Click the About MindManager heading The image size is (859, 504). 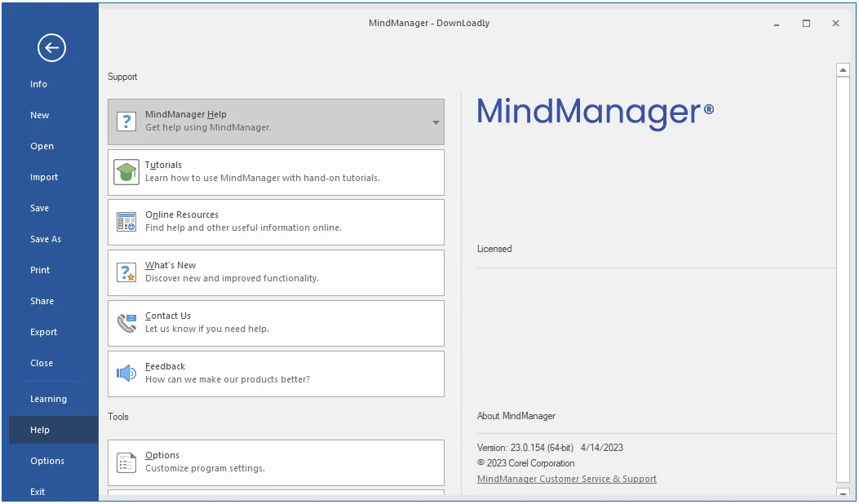pyautogui.click(x=516, y=416)
